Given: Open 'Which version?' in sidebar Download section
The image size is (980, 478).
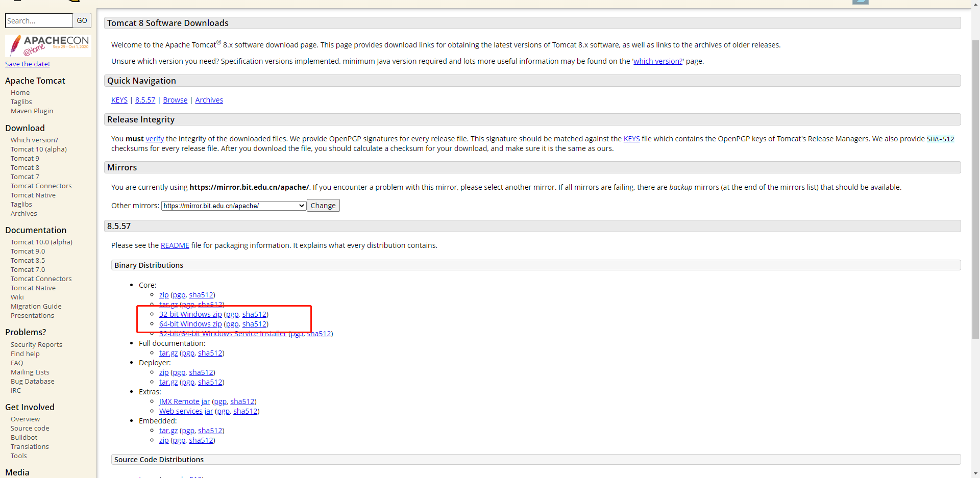Looking at the screenshot, I should (34, 140).
